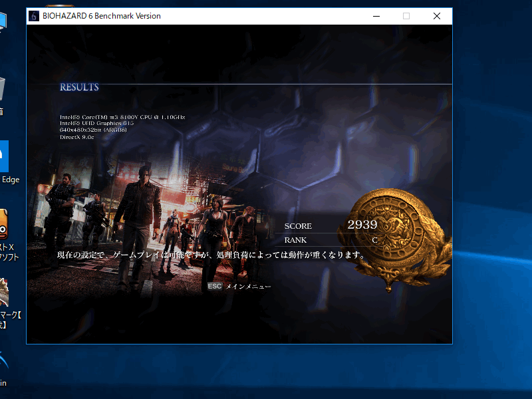The image size is (532, 399).
Task: Click the rank value C
Action: coord(374,240)
